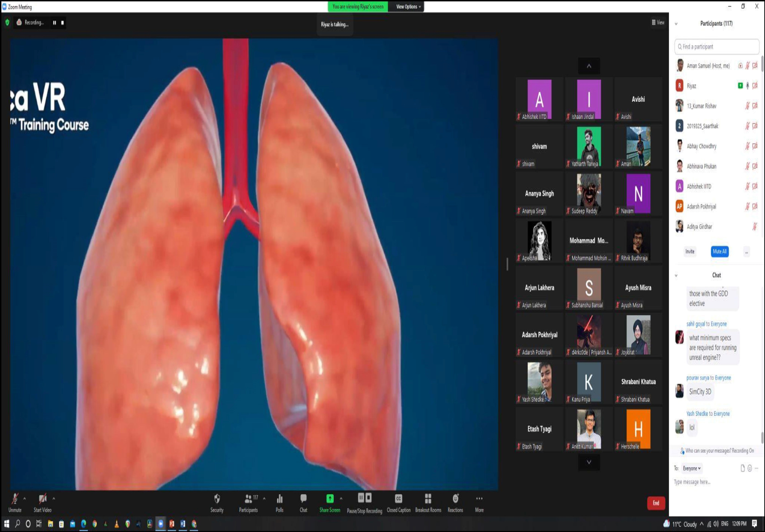The image size is (765, 532).
Task: Click Yash Shedke sender name in chat
Action: point(697,413)
